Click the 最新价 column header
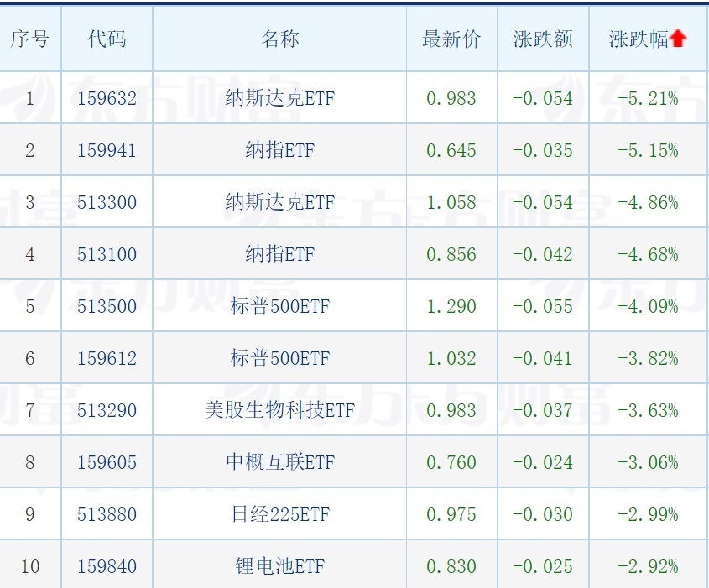Viewport: 709px width, 588px height. [x=451, y=39]
